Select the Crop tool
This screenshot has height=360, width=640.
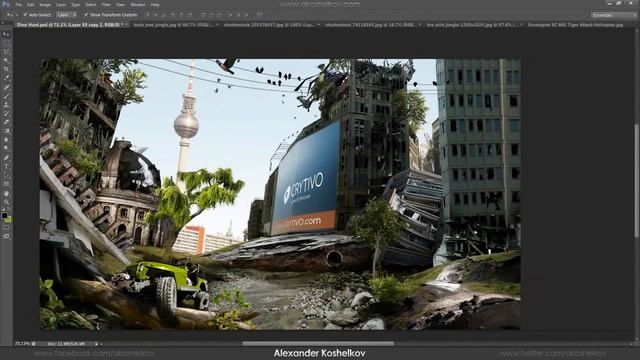[x=6, y=69]
